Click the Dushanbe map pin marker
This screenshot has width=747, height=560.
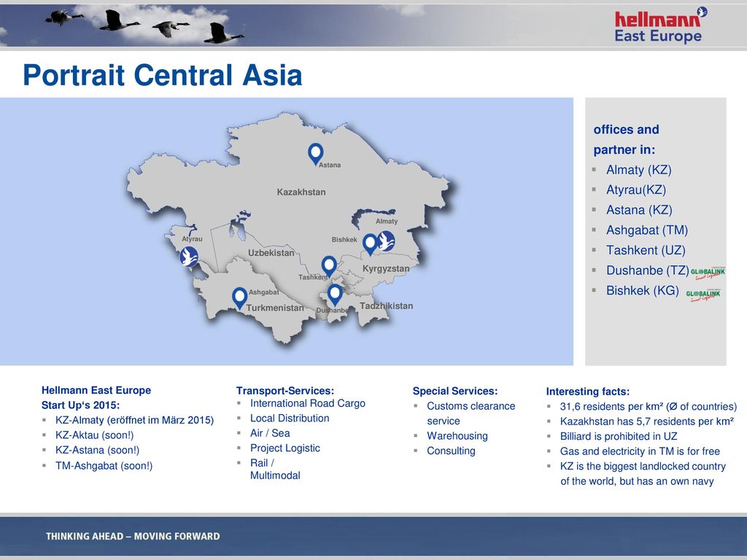[x=335, y=295]
